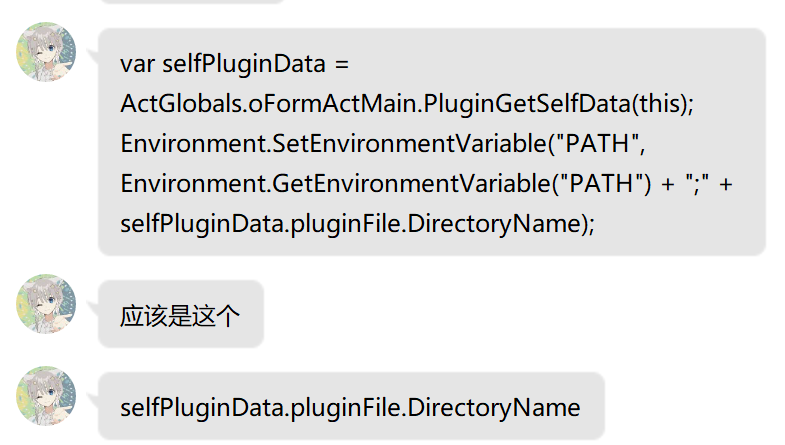Click the bottom selfPluginData.pluginFile.DirectoryName message bubble
The height and width of the screenshot is (445, 785).
tap(350, 407)
